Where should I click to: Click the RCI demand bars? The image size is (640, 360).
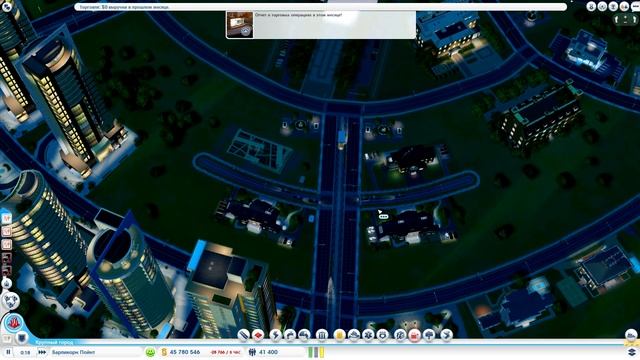[x=316, y=352]
